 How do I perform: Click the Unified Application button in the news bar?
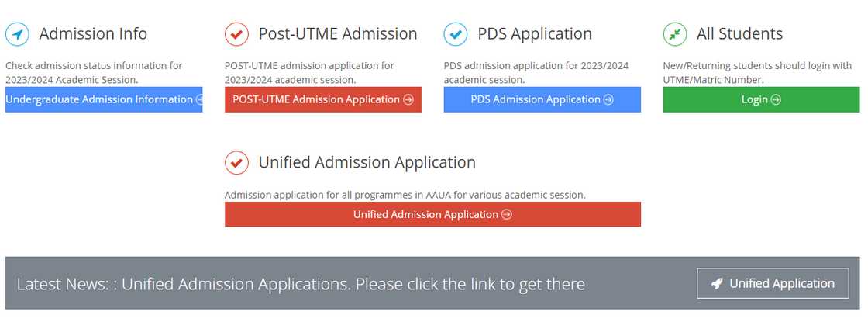773,283
